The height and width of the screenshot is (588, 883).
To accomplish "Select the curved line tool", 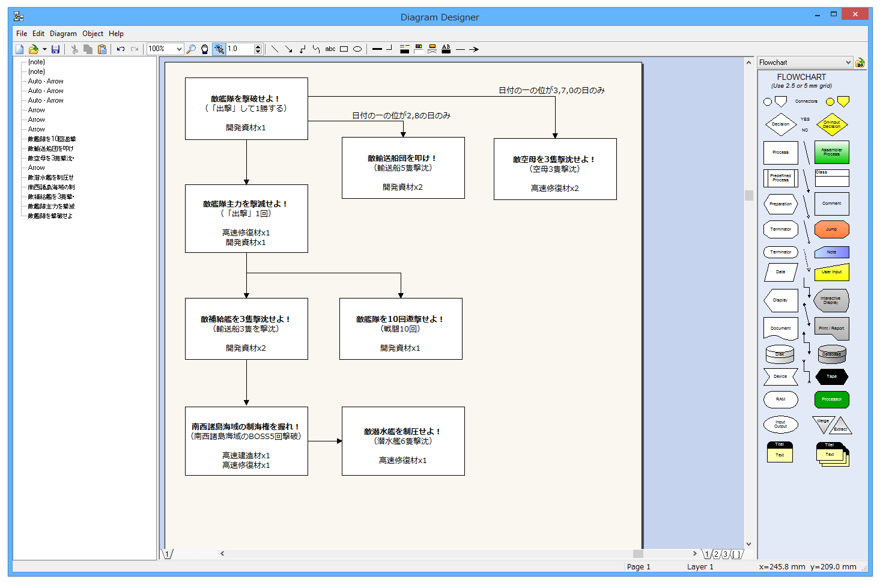I will coord(316,49).
